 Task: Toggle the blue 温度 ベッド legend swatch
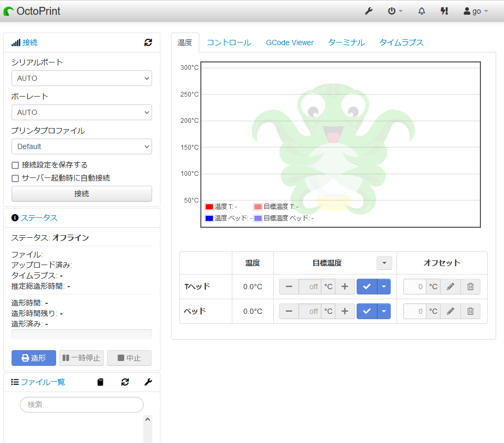[x=209, y=218]
